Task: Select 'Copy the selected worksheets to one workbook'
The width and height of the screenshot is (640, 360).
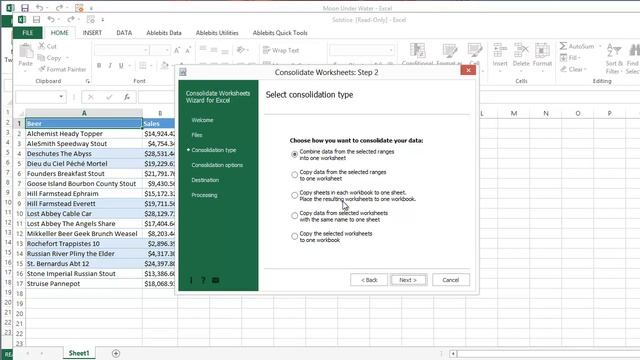Action: (294, 236)
